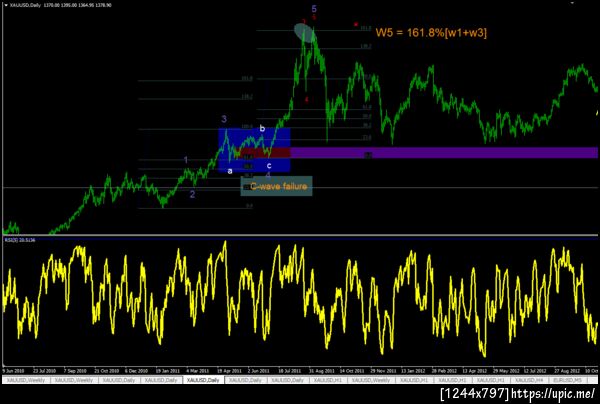Select the 'c' corrective wave label

pos(269,165)
